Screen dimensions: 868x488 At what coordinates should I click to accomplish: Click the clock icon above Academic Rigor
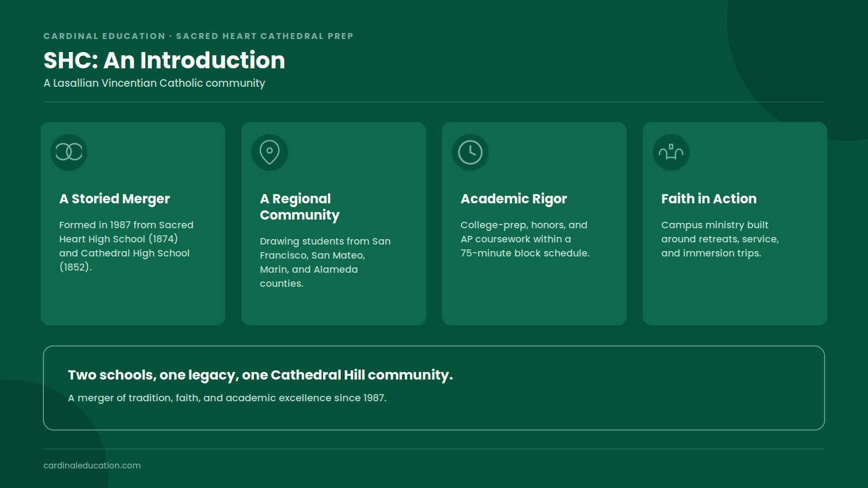tap(470, 152)
